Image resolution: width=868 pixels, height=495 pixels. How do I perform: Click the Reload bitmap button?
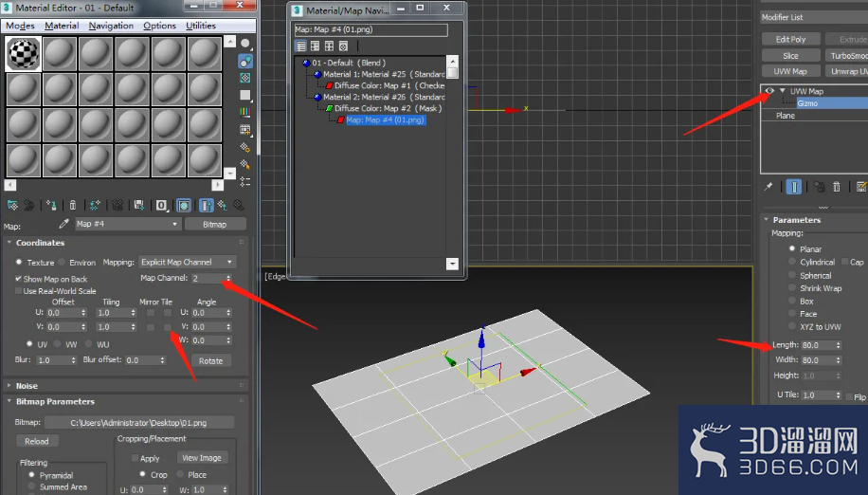click(x=37, y=441)
